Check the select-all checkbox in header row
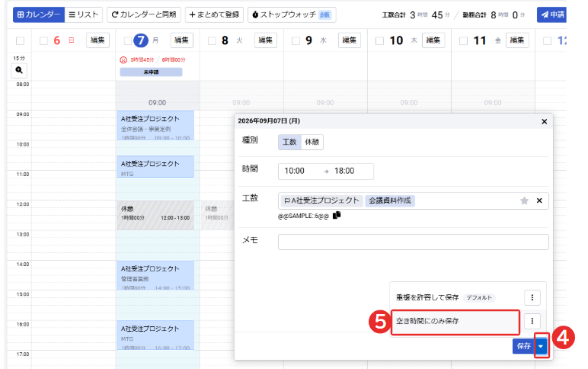The width and height of the screenshot is (588, 369). 21,40
